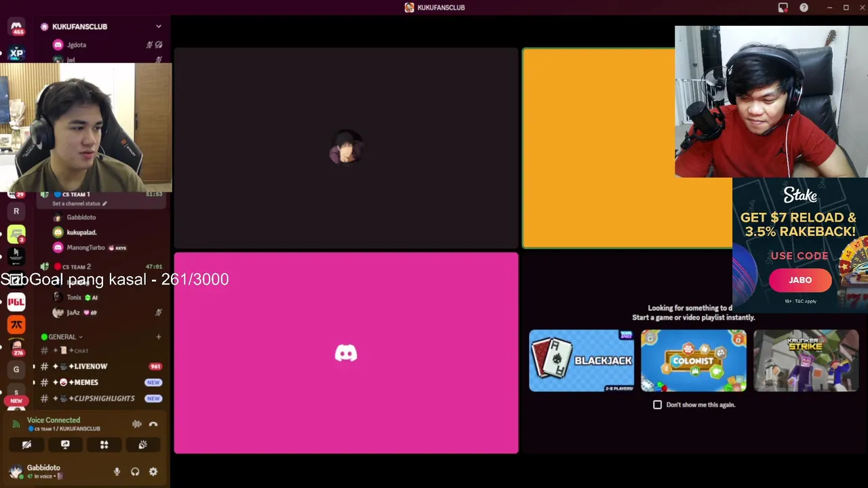Open the Discord inbox icon in title bar
The height and width of the screenshot is (488, 868).
(x=783, y=7)
